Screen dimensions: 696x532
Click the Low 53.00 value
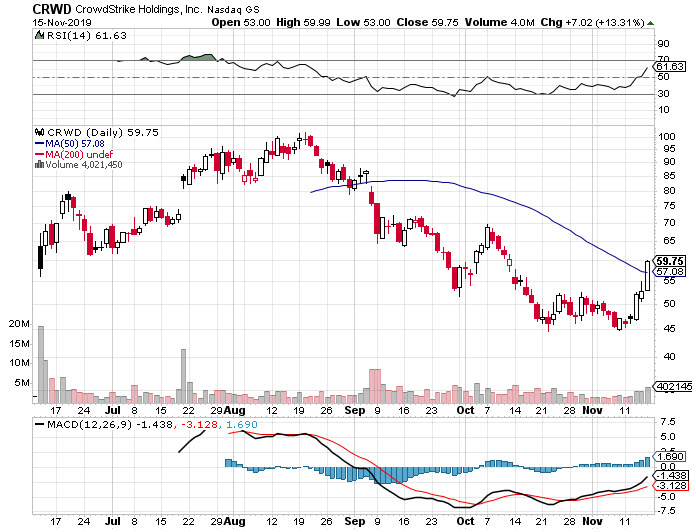click(364, 22)
